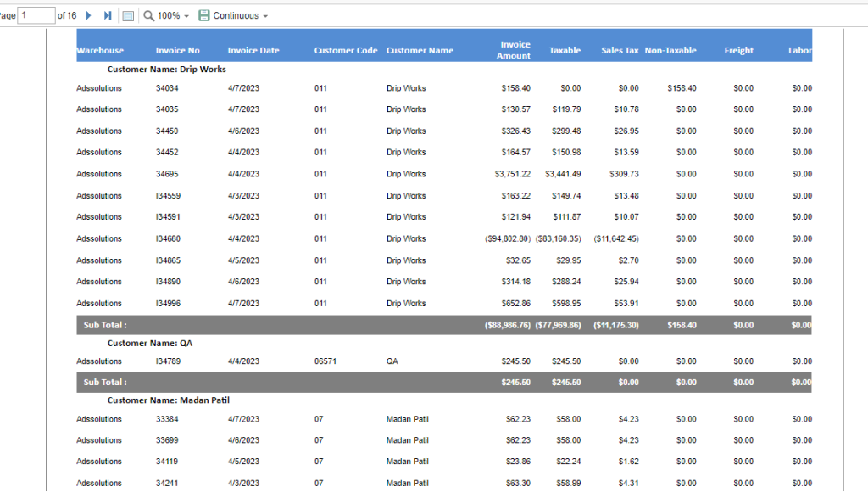Click the Taxable column header
This screenshot has width=868, height=498.
tap(565, 50)
